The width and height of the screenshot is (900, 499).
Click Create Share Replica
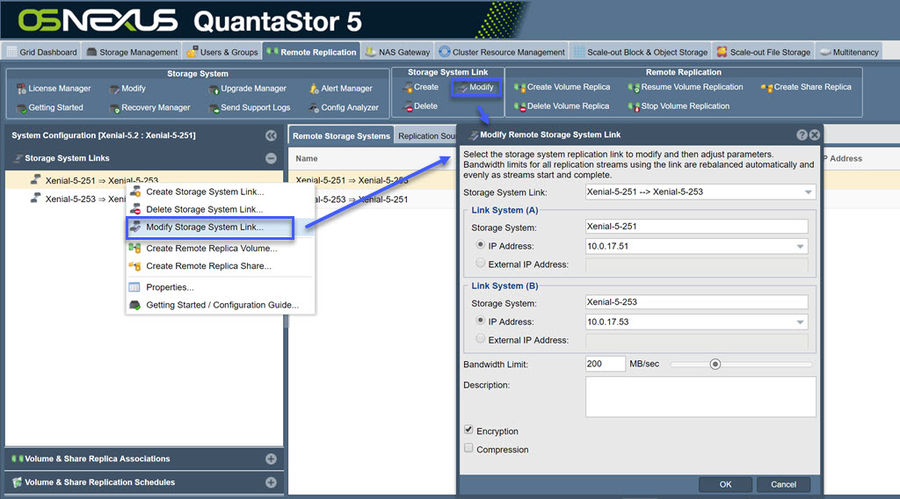(806, 87)
